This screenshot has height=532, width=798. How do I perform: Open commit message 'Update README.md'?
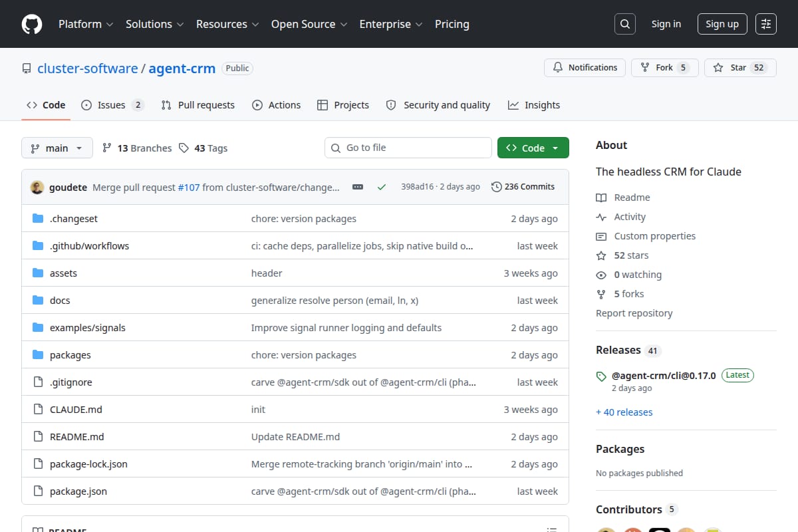(295, 437)
